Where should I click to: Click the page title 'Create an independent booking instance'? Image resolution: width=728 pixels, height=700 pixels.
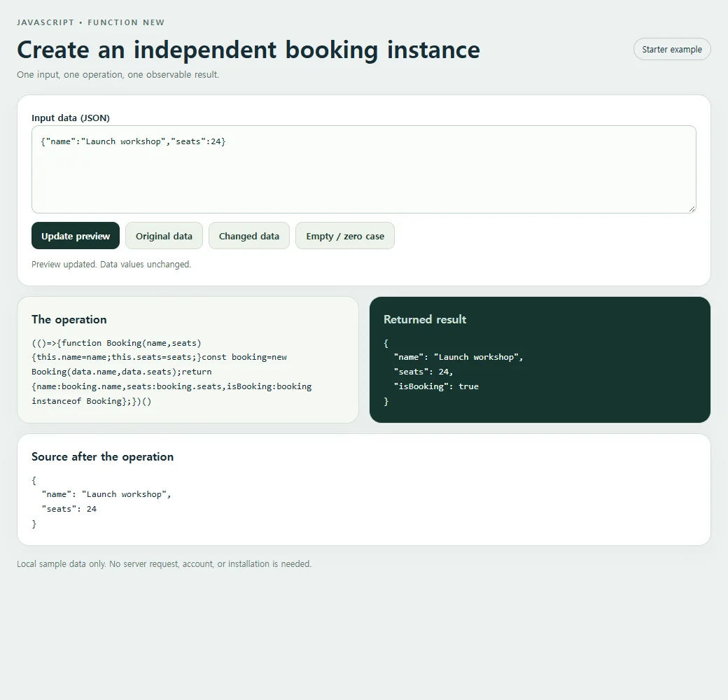tap(248, 50)
